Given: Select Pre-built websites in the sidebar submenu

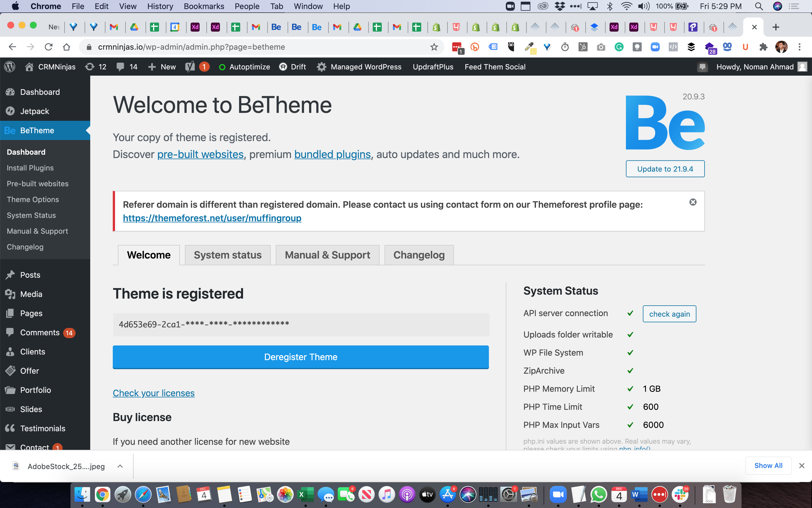Looking at the screenshot, I should tap(37, 183).
